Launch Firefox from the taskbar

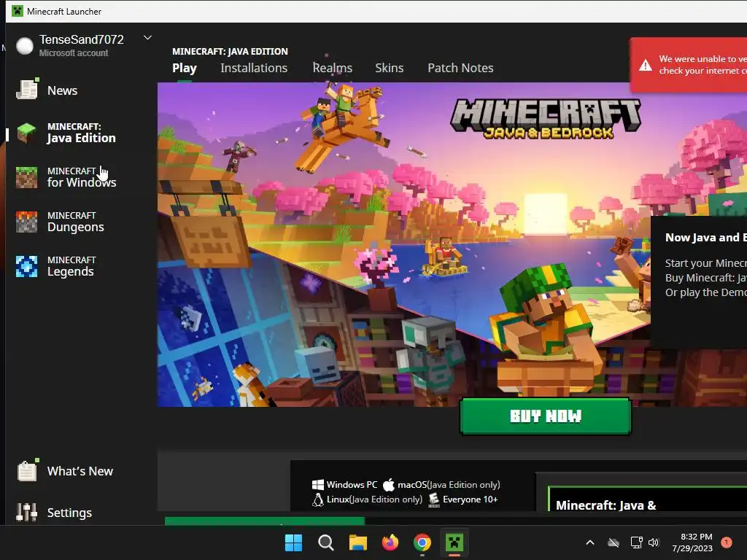(x=390, y=542)
